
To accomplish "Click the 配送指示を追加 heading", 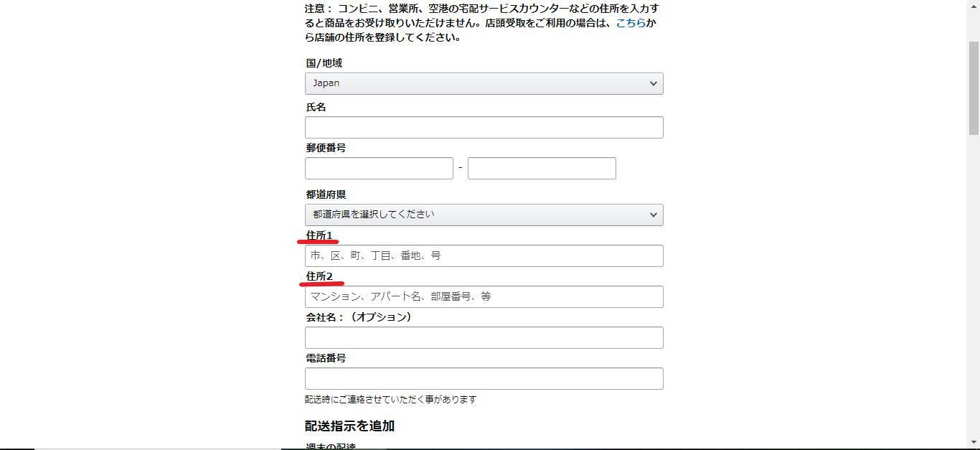I will coord(349,426).
